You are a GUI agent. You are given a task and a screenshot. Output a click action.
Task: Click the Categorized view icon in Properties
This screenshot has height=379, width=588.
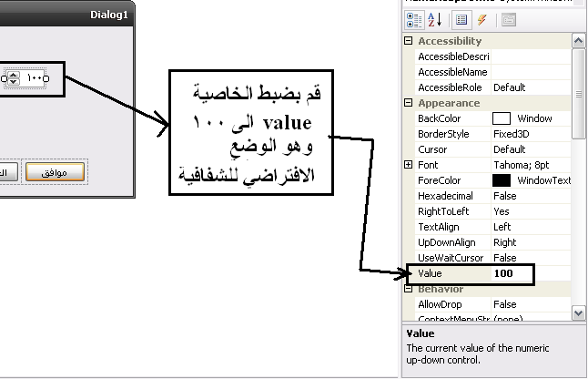coord(412,18)
